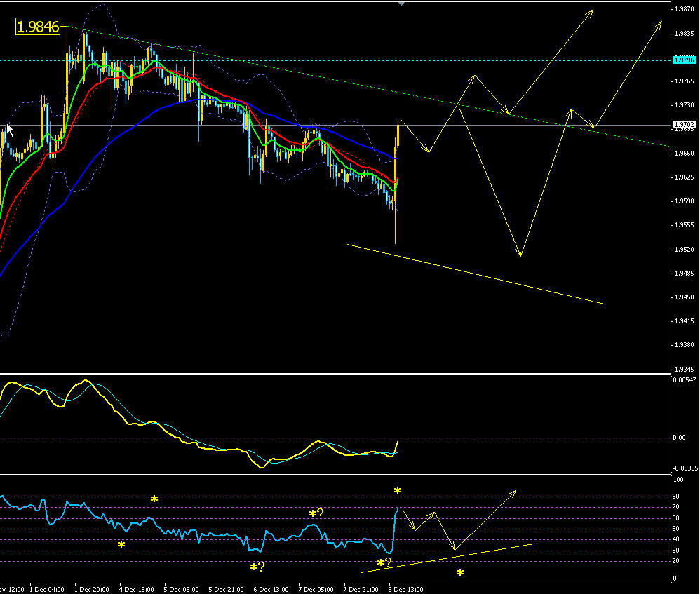Click the 1 Dec 04:00 time axis label
700x594 pixels.
pyautogui.click(x=47, y=590)
